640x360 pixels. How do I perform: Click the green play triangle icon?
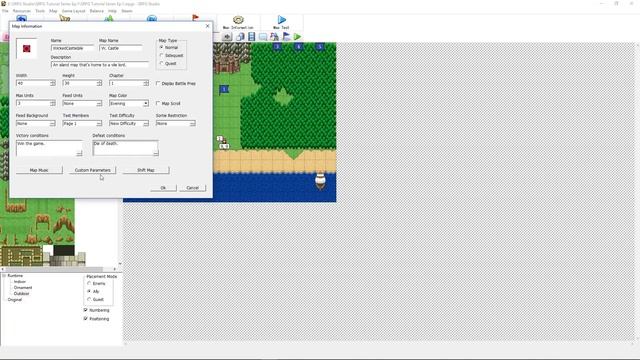coord(298,37)
